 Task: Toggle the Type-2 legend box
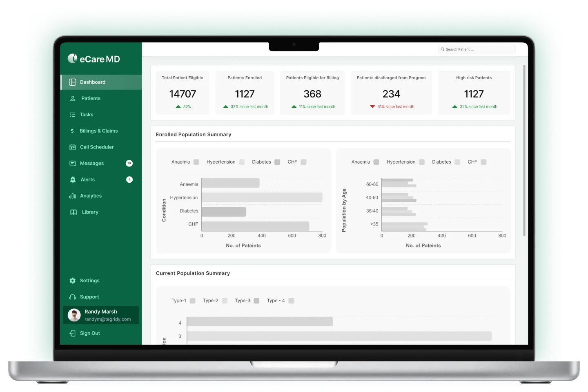225,301
